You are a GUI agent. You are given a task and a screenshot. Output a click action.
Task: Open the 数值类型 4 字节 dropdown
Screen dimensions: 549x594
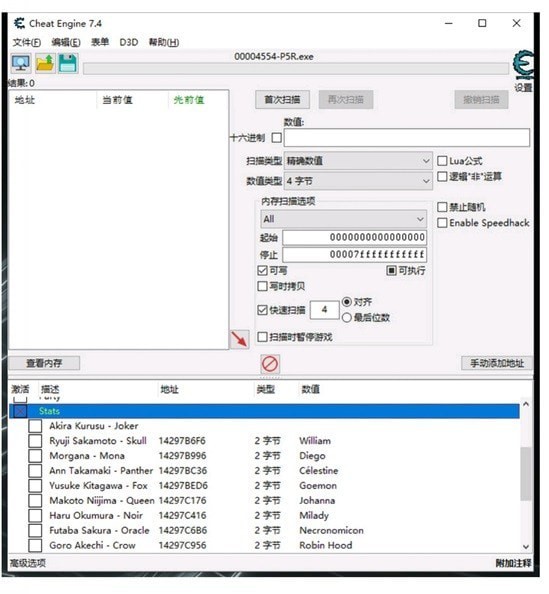[x=358, y=181]
